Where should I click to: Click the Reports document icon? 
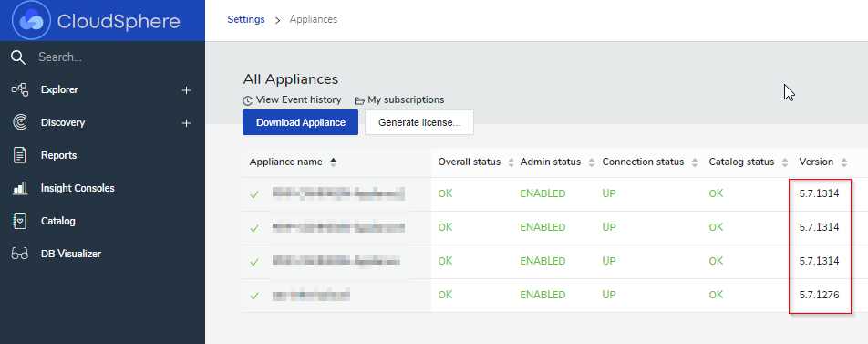19,155
